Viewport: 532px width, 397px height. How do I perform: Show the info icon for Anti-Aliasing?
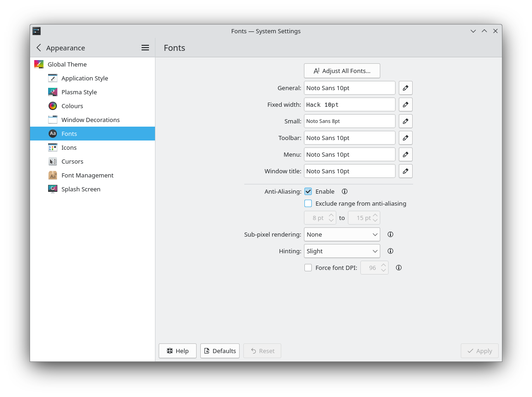[x=344, y=191]
